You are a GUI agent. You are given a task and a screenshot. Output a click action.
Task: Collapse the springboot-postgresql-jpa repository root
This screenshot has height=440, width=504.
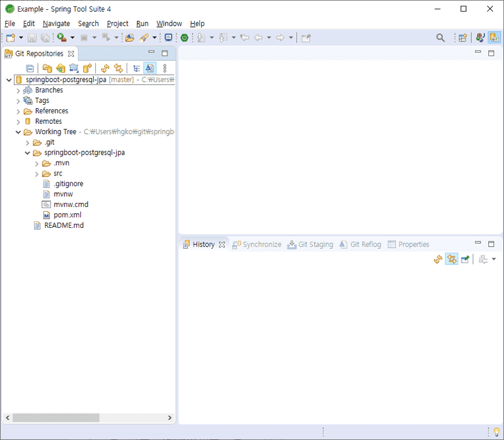(x=9, y=80)
